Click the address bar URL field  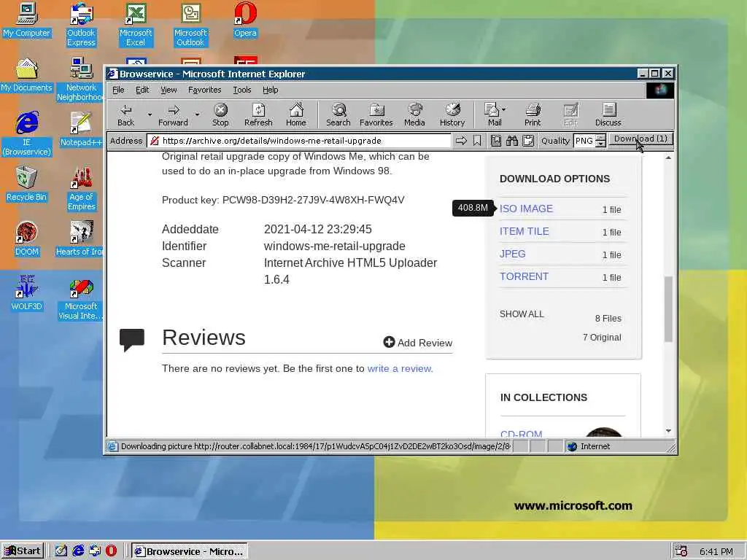click(x=298, y=141)
